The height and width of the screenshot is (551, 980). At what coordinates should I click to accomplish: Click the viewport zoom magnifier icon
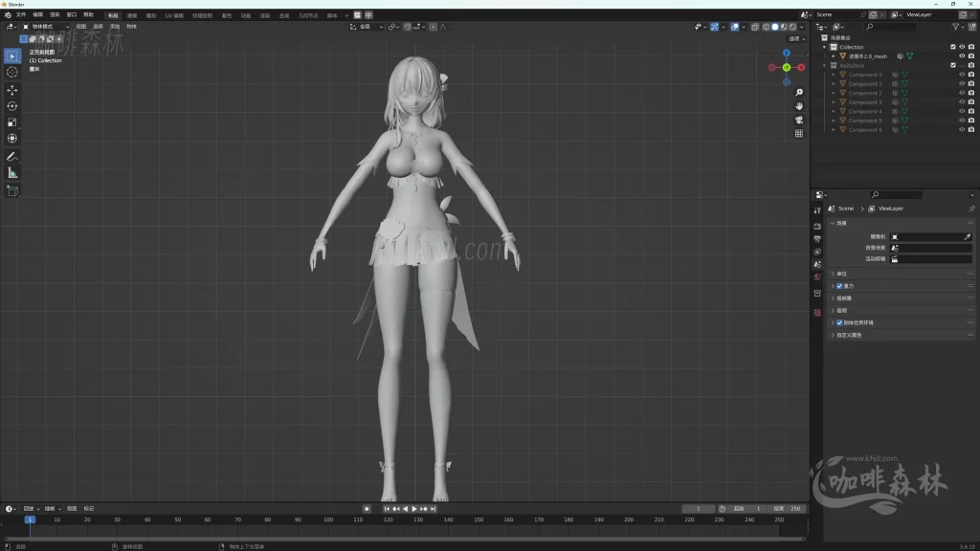pos(799,93)
